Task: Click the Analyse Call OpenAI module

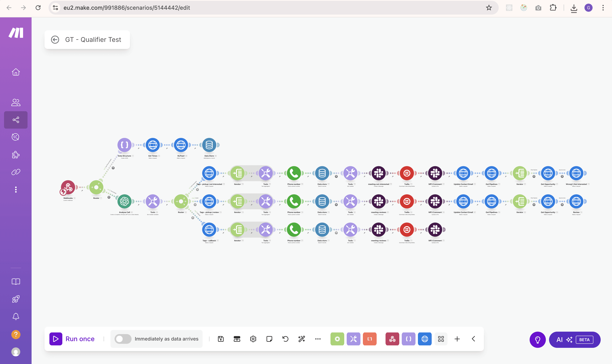Action: (x=124, y=201)
